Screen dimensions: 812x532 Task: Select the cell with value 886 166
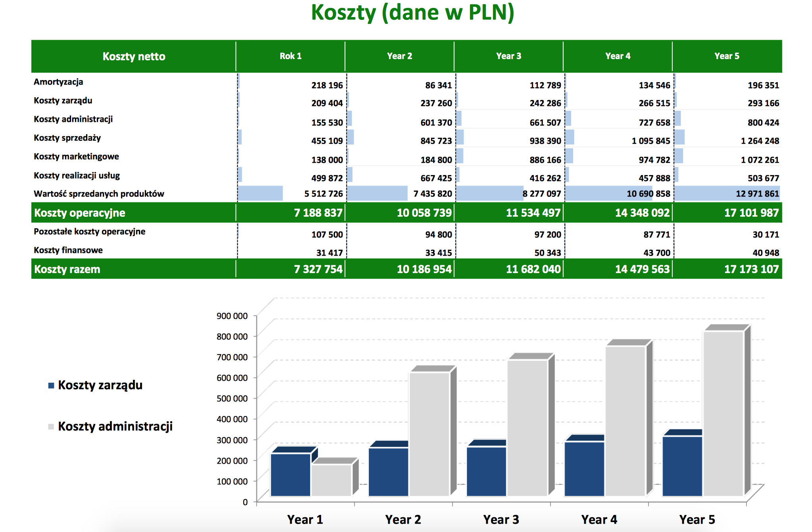coord(545,160)
